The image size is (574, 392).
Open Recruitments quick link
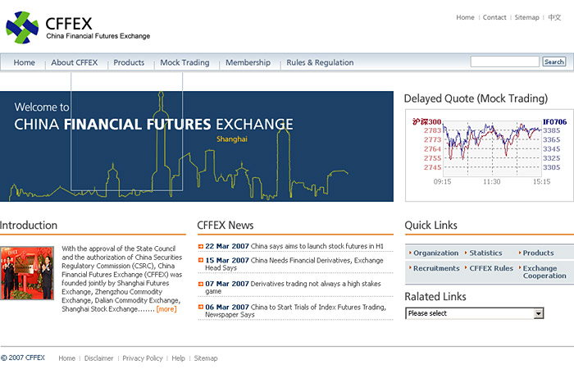(x=436, y=268)
